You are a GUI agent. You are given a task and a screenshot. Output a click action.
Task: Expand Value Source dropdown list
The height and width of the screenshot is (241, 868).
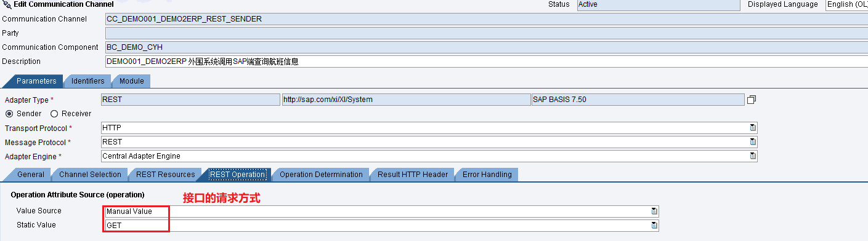pyautogui.click(x=654, y=211)
